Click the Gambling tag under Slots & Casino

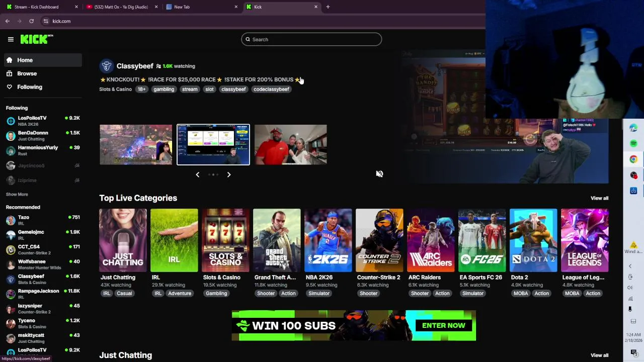(x=216, y=294)
